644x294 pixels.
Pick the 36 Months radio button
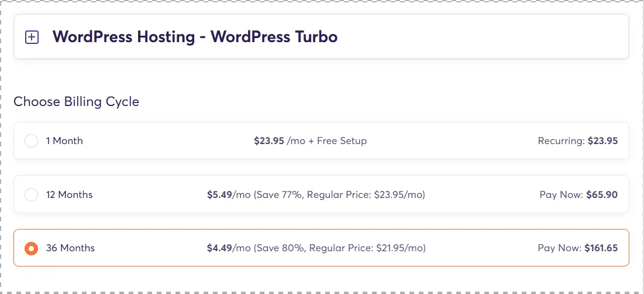[31, 248]
